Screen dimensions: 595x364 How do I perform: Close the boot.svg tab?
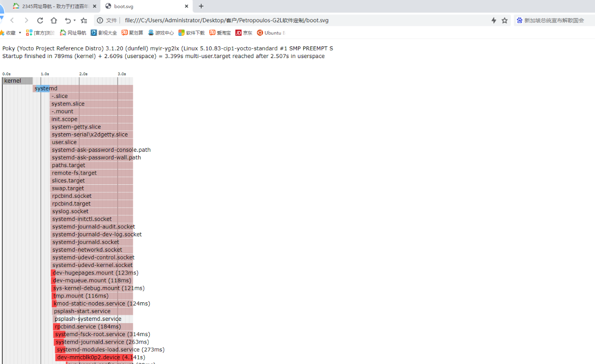(x=186, y=6)
